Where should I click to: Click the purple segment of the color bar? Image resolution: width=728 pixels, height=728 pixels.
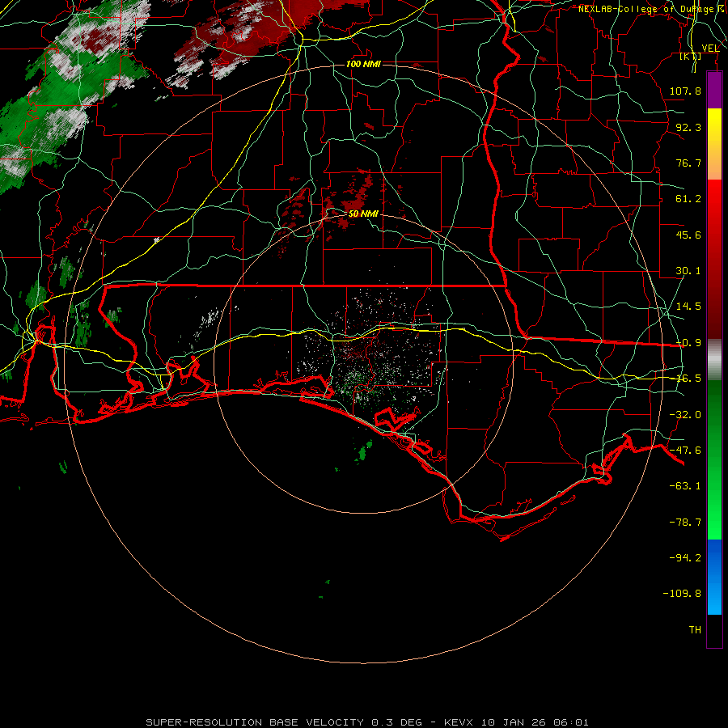tap(714, 90)
